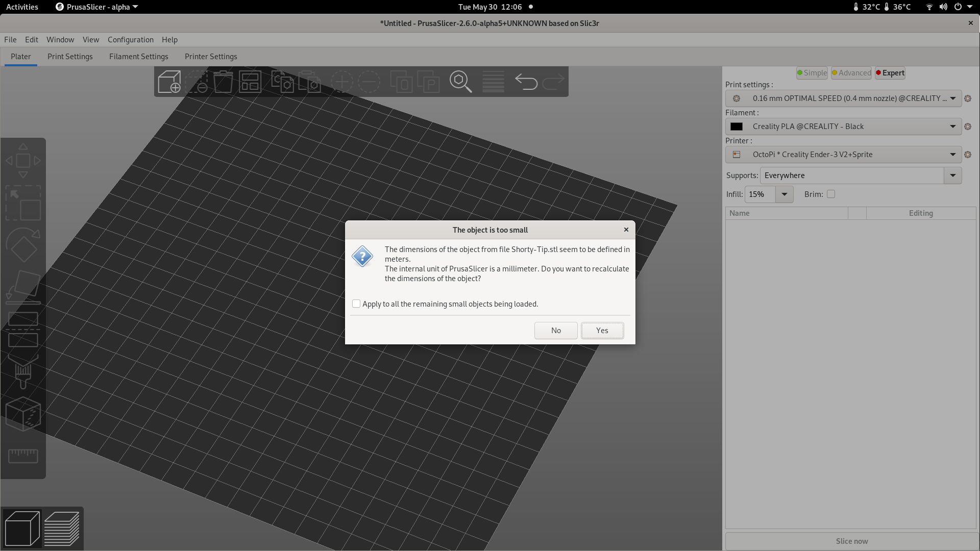The image size is (980, 551).
Task: Click the Delete toolbar icon
Action: pos(197,82)
